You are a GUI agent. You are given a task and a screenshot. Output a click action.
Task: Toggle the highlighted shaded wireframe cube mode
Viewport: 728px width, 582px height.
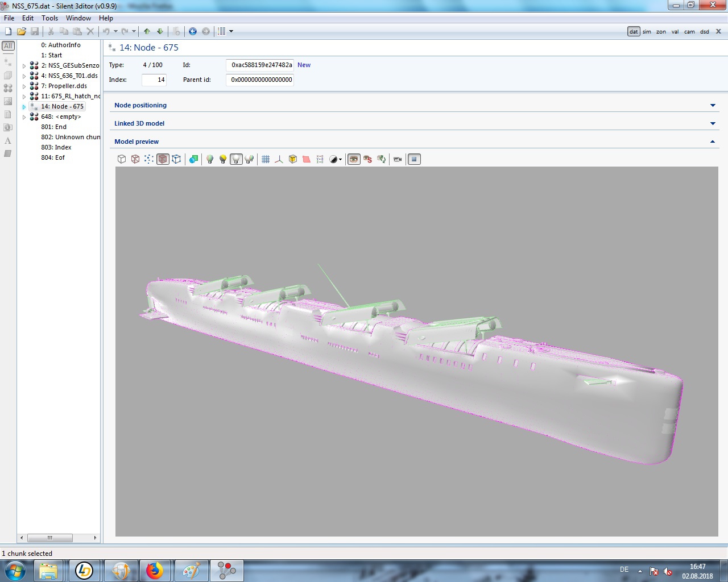pyautogui.click(x=163, y=159)
